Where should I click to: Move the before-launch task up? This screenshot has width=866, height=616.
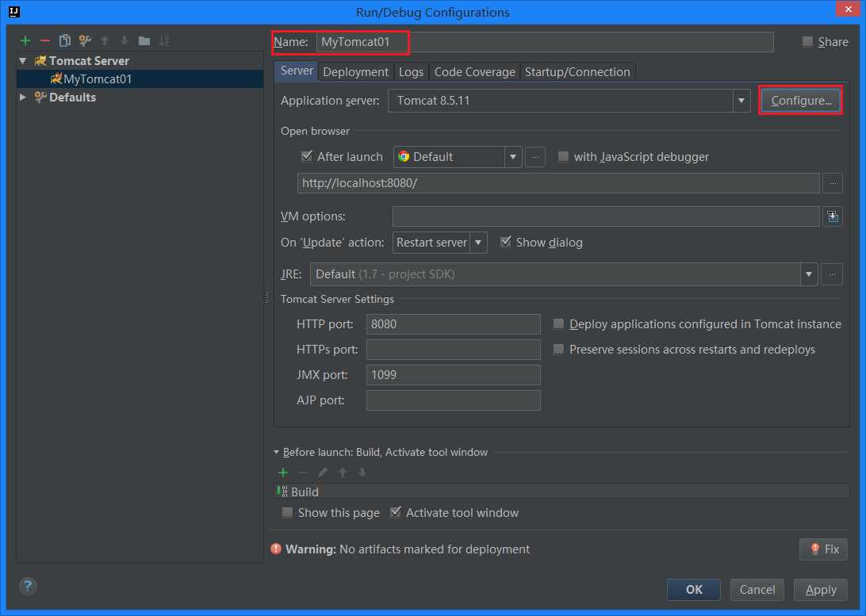click(343, 473)
